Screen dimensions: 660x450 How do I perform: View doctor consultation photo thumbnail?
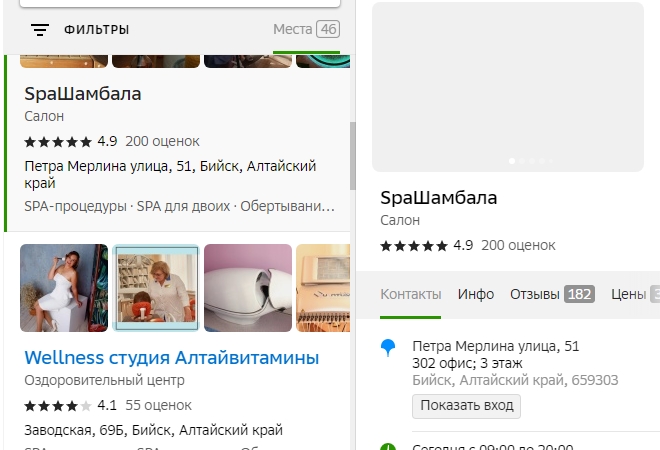click(x=156, y=288)
